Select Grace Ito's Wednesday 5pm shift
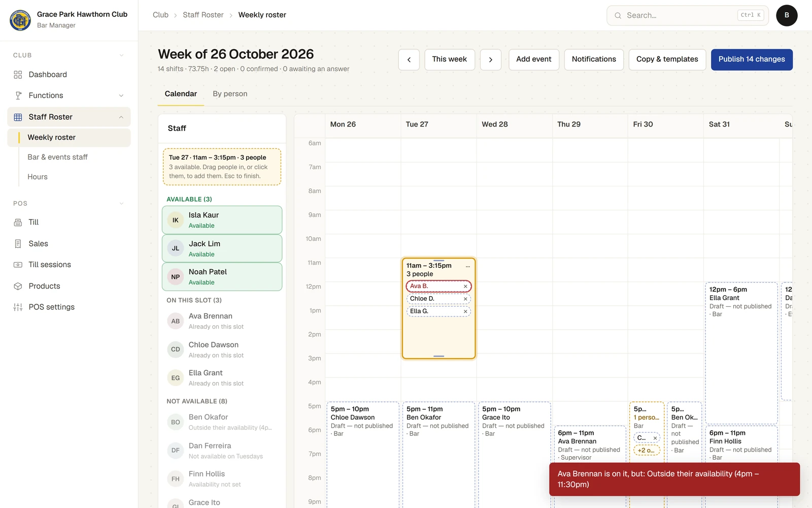Viewport: 812px width, 508px height. click(x=514, y=455)
